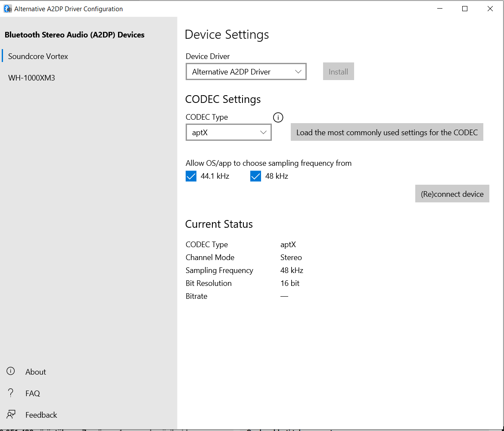The height and width of the screenshot is (431, 504).
Task: Click the Bluetooth Stereo Audio (A2DP) Devices heading
Action: [x=75, y=35]
